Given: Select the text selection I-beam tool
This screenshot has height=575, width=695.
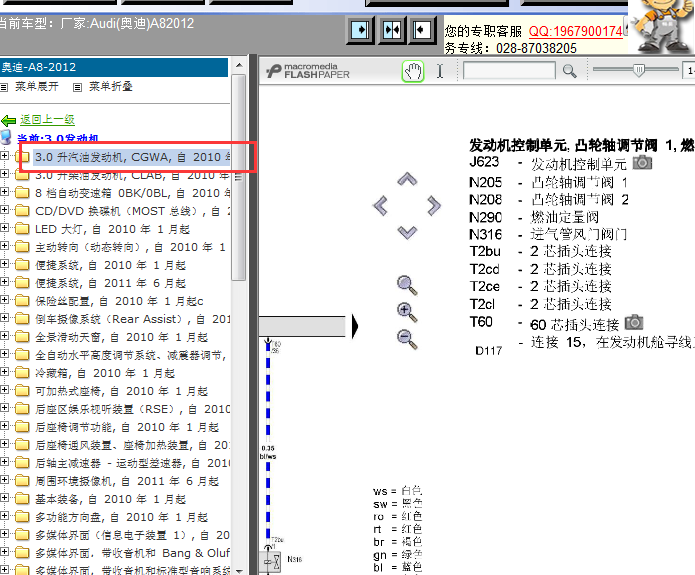Looking at the screenshot, I should tap(440, 71).
